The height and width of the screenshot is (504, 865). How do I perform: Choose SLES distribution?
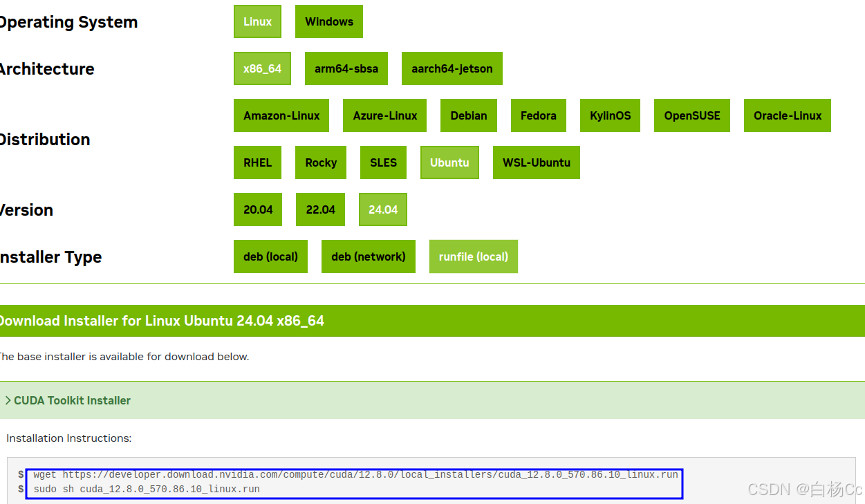pos(383,162)
